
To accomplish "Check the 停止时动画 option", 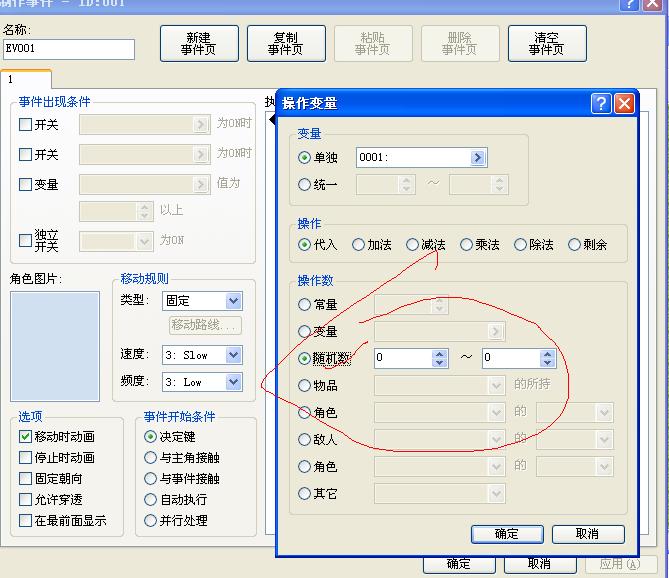I will coord(26,458).
